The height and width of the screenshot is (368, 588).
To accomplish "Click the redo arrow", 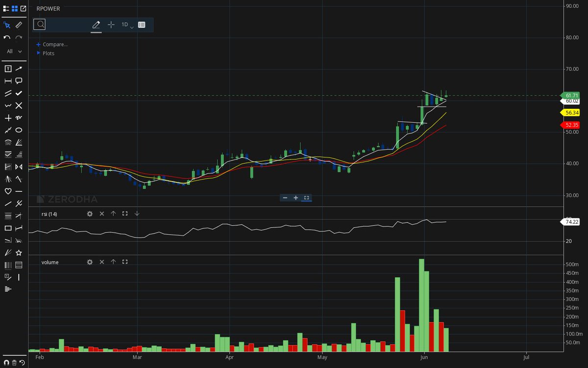I will tap(19, 36).
